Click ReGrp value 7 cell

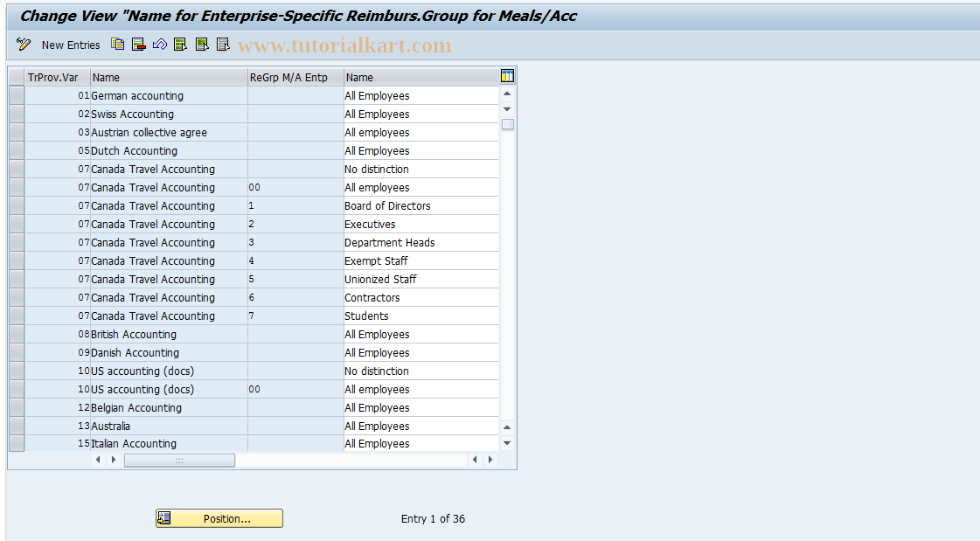[295, 316]
